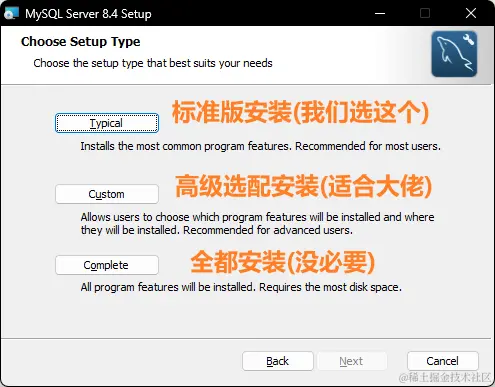This screenshot has width=495, height=387.
Task: Click the orange 高级选配安装 annotation
Action: point(303,186)
